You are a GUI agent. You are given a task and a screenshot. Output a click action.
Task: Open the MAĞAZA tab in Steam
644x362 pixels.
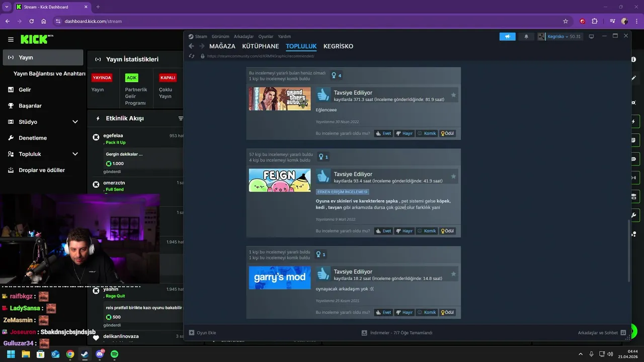222,46
